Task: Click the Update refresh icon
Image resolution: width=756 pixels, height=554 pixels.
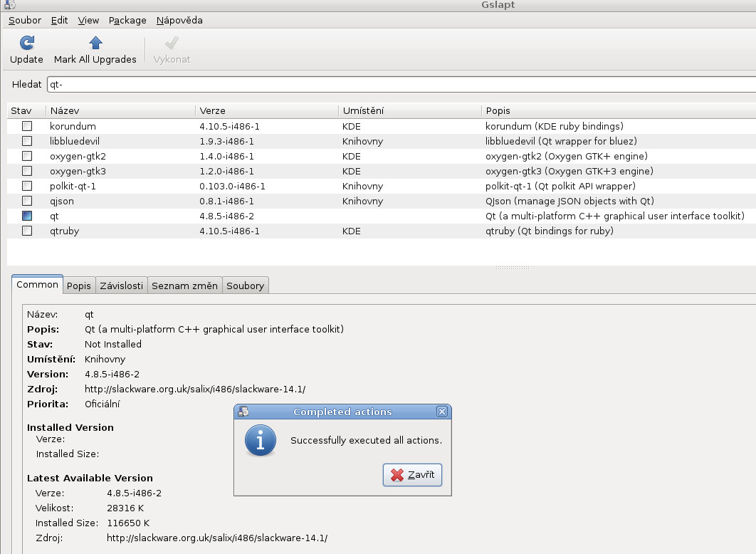Action: (x=26, y=43)
